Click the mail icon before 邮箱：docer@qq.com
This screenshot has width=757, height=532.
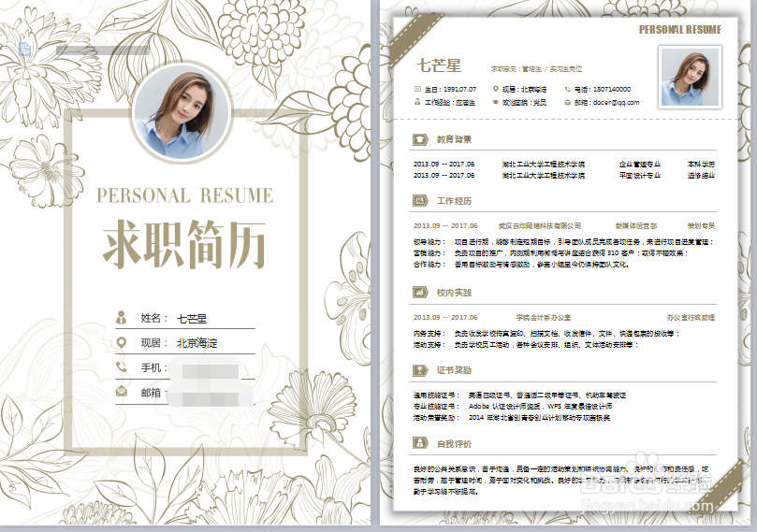(568, 102)
